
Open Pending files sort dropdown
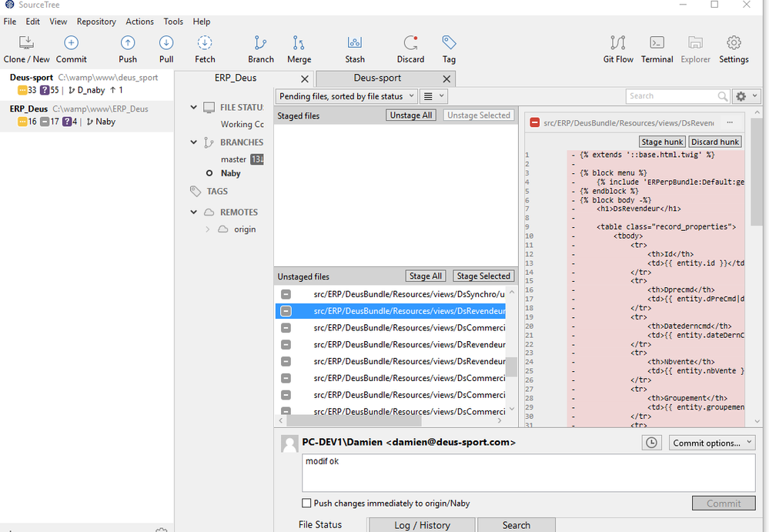(x=346, y=96)
